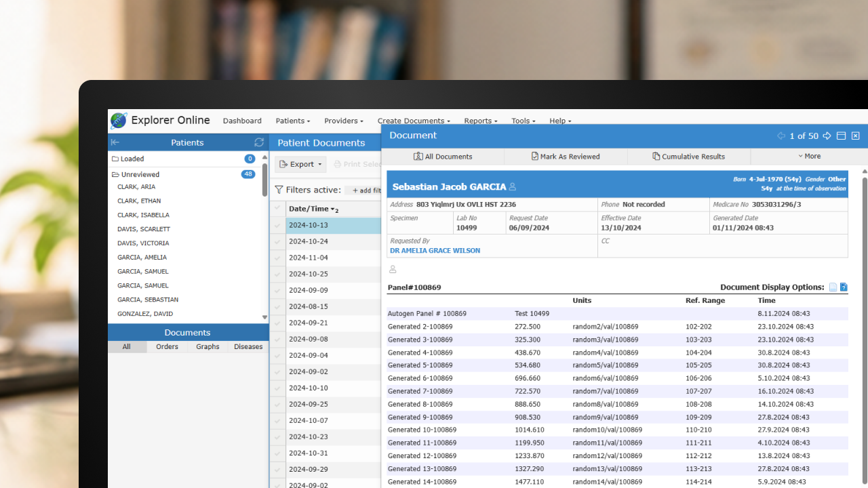Screen dimensions: 868x488
Task: Open the Dashboard menu item
Action: pos(242,121)
